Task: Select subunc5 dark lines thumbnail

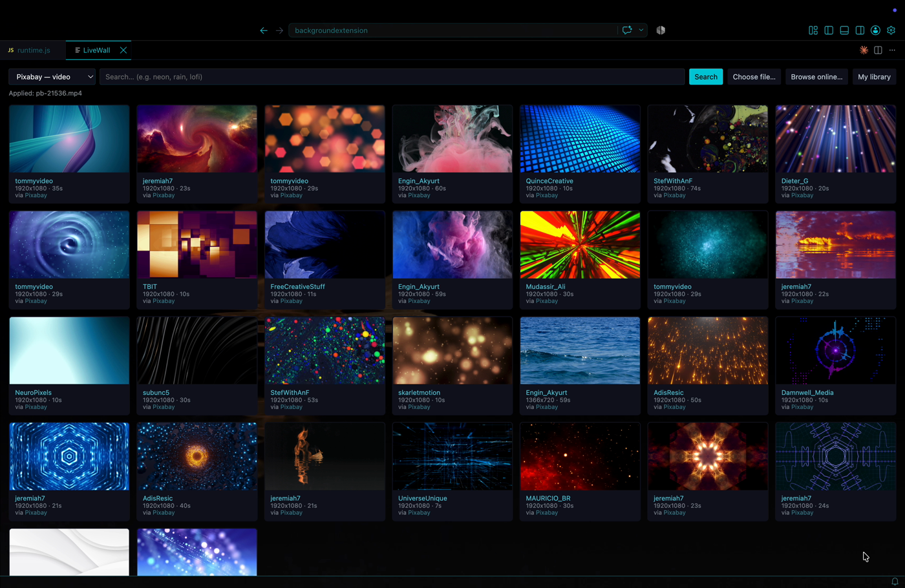Action: pyautogui.click(x=197, y=351)
